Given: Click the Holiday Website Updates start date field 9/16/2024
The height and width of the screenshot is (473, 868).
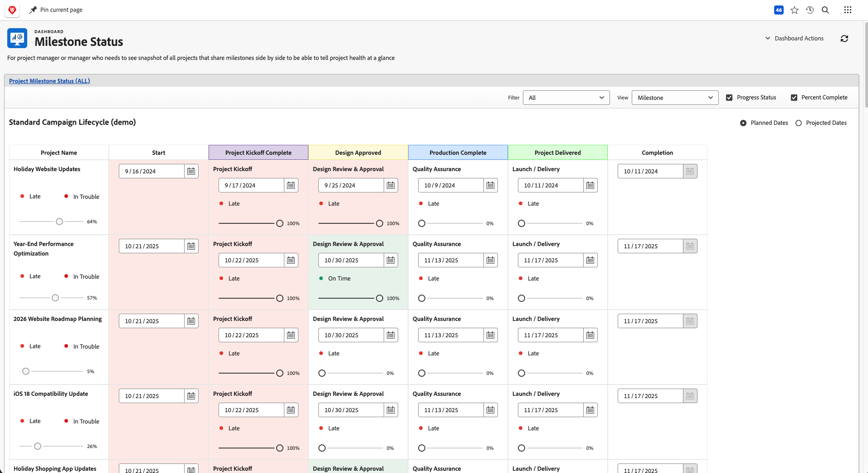Looking at the screenshot, I should pos(151,171).
